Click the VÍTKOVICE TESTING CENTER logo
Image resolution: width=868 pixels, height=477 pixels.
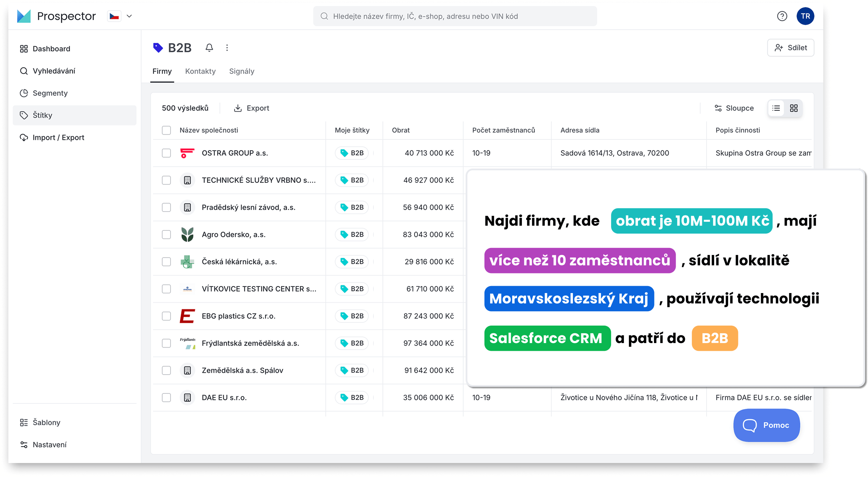pyautogui.click(x=187, y=289)
